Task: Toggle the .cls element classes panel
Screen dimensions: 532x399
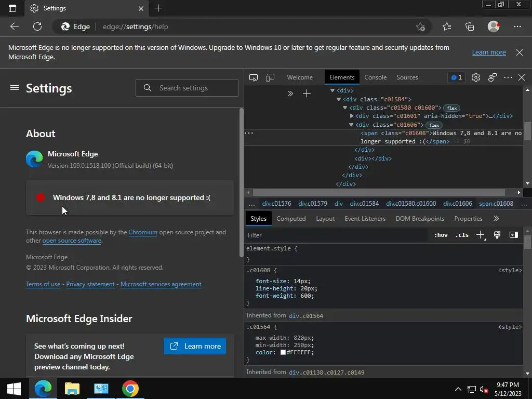Action: [x=462, y=235]
